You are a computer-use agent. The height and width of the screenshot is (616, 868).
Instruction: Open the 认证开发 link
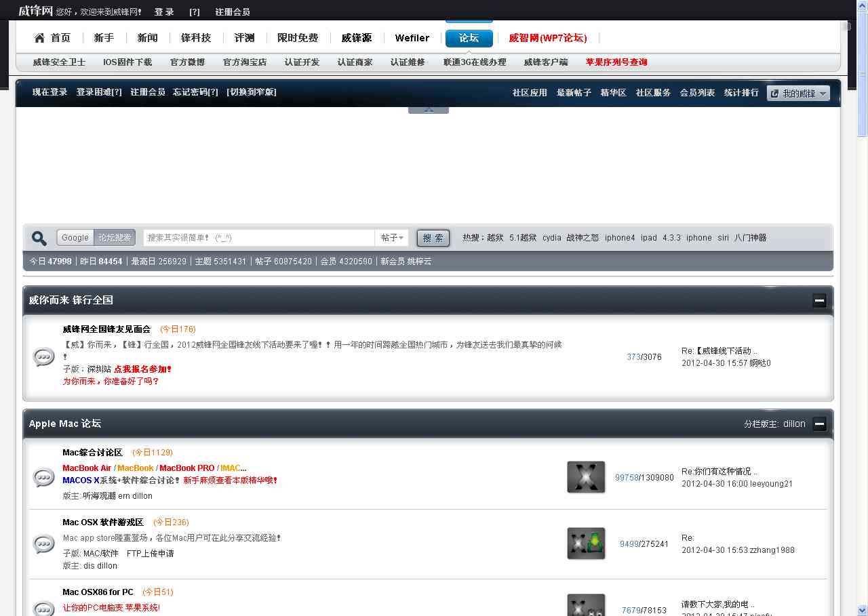[x=302, y=62]
